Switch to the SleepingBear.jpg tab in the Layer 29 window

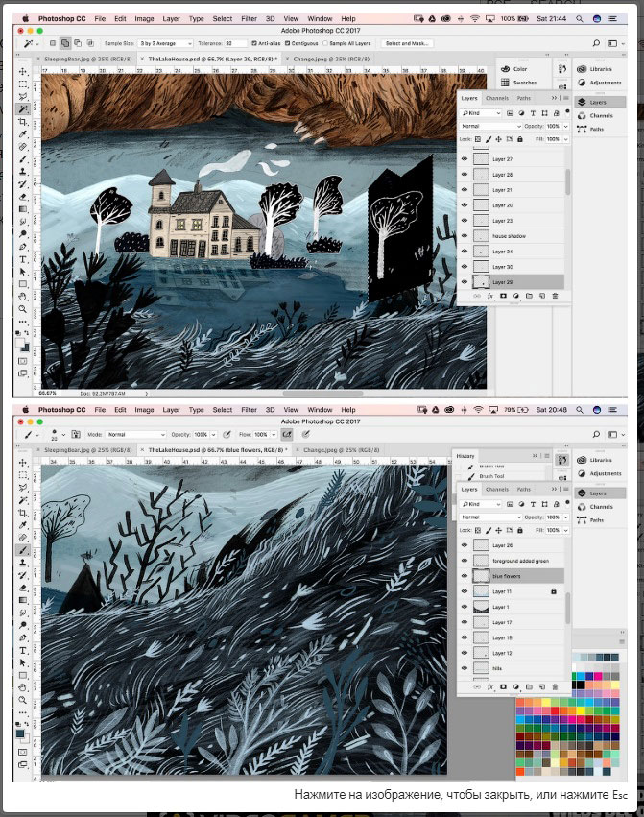click(87, 59)
